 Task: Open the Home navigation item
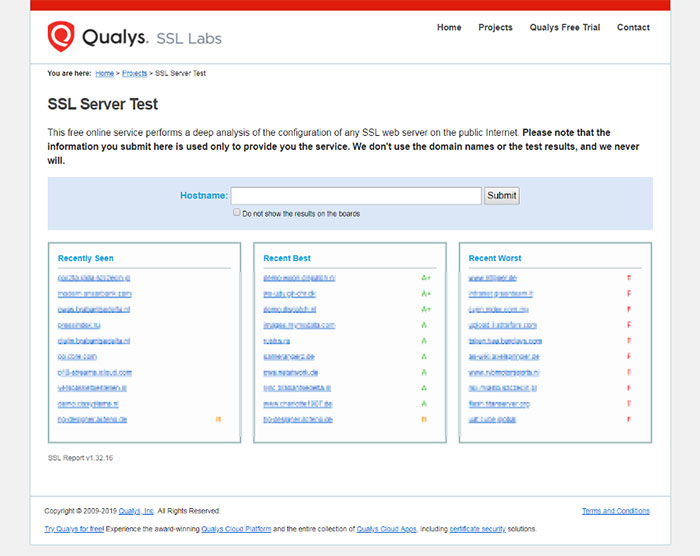pos(449,27)
